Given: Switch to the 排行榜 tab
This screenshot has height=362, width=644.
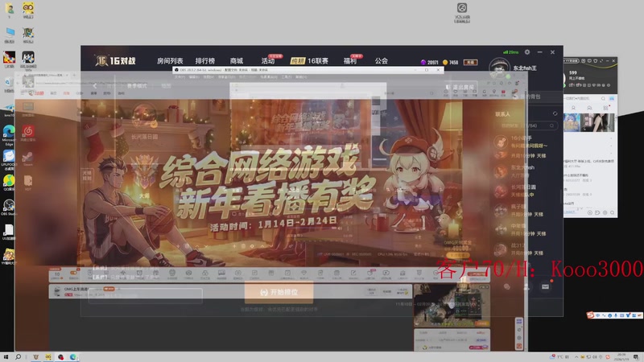Looking at the screenshot, I should (x=205, y=61).
